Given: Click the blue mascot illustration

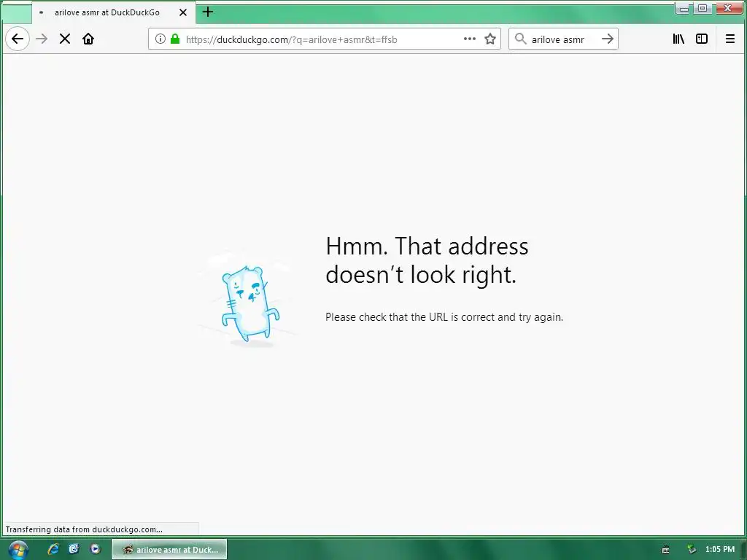Looking at the screenshot, I should tap(249, 304).
